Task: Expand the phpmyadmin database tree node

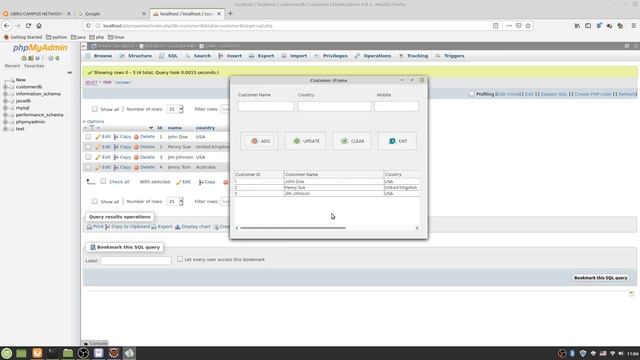Action: (x=6, y=122)
